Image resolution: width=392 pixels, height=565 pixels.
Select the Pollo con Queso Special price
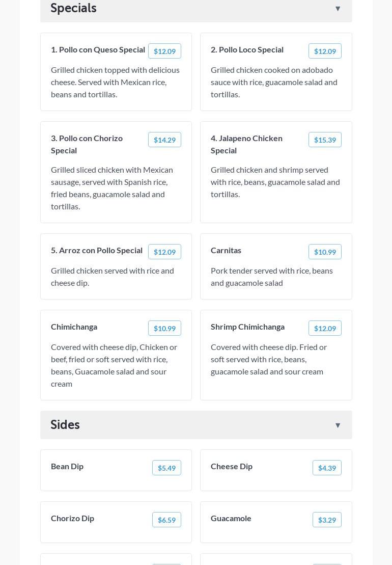pyautogui.click(x=164, y=51)
